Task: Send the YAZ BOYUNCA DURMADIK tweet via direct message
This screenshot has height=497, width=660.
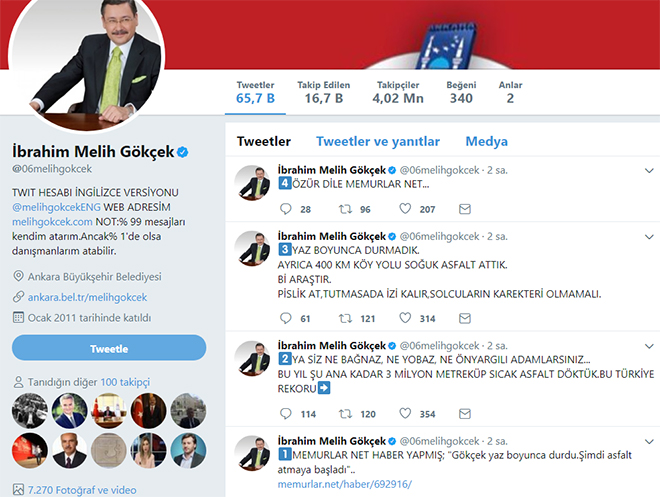Action: pyautogui.click(x=465, y=318)
